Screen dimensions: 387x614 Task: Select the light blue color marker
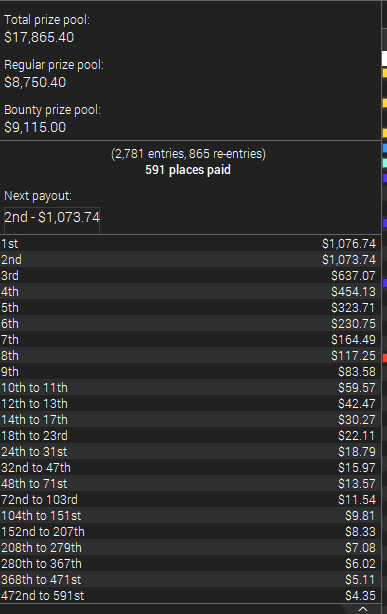click(x=385, y=148)
